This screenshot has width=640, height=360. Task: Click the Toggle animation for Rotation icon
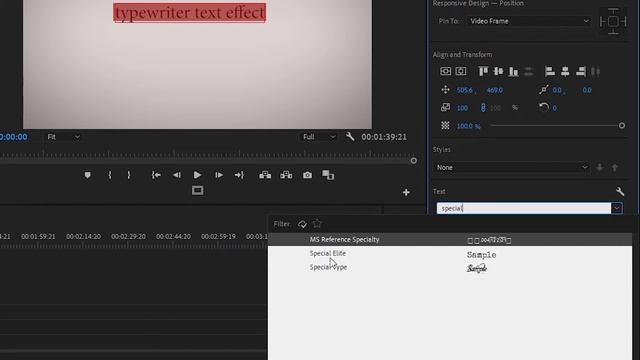[x=544, y=107]
